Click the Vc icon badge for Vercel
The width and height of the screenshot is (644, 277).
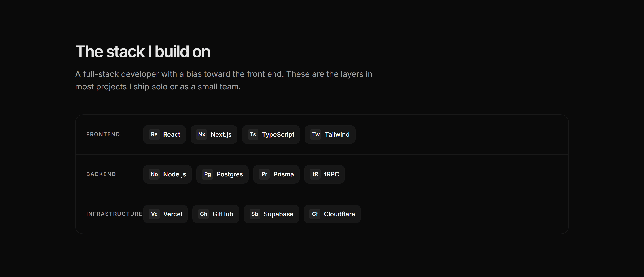tap(154, 214)
